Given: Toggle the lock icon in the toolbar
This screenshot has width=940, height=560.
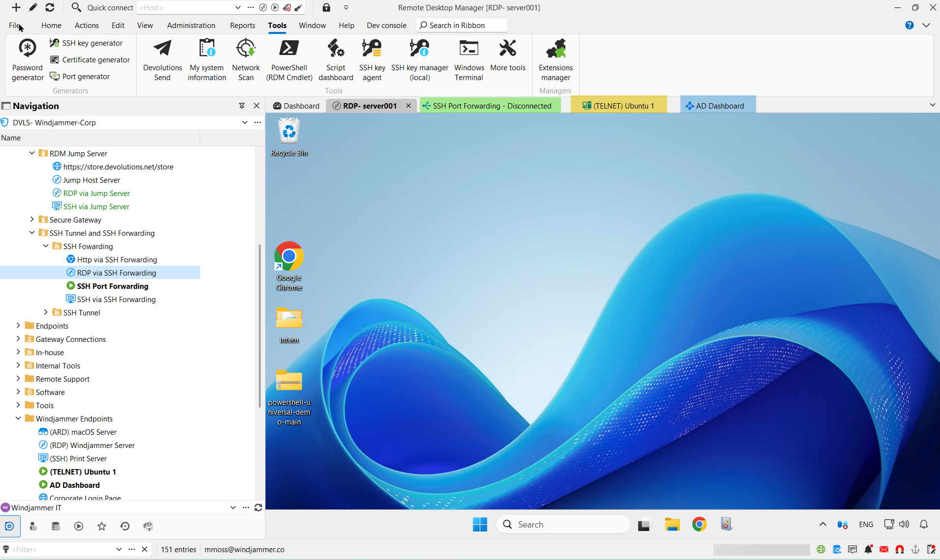Looking at the screenshot, I should 326,7.
